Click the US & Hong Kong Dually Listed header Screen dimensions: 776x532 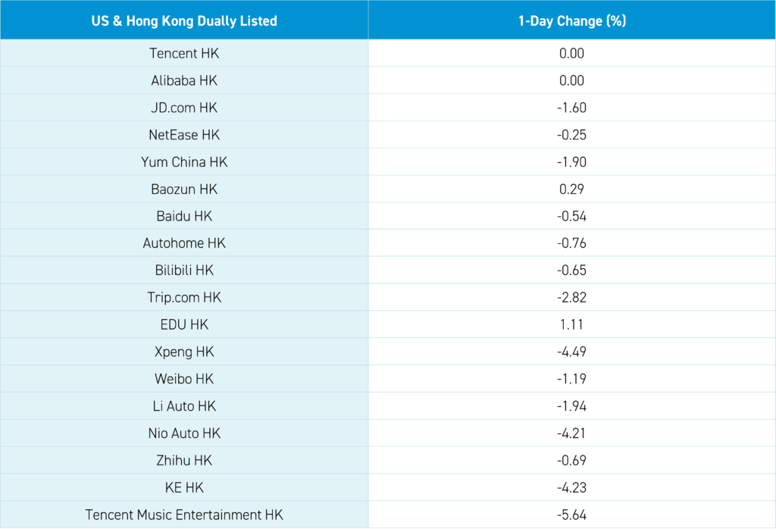click(x=184, y=21)
